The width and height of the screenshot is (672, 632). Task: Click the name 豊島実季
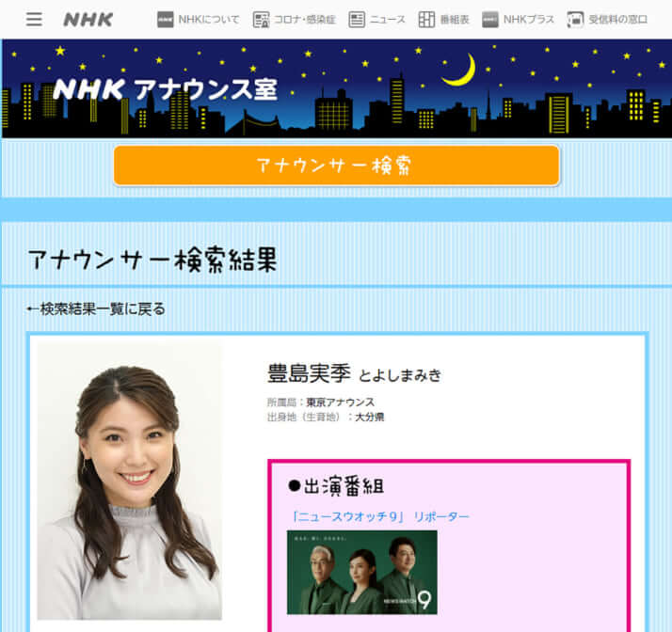(x=309, y=373)
